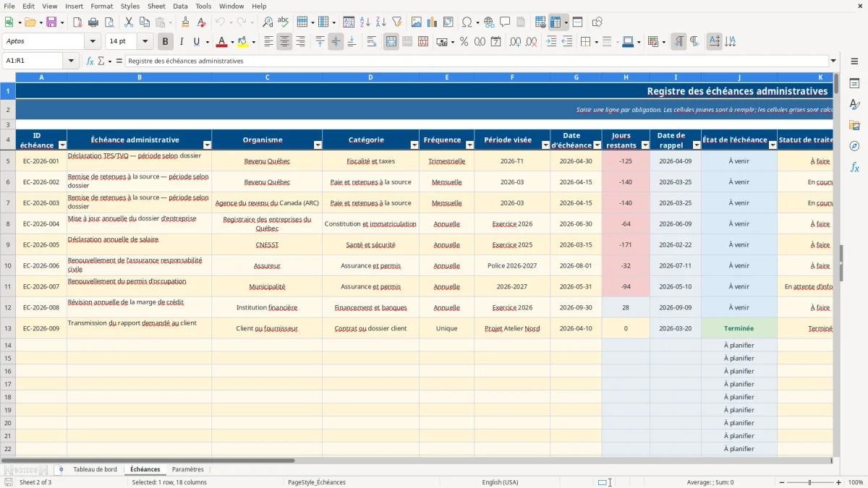Click the Formula equals button

119,61
